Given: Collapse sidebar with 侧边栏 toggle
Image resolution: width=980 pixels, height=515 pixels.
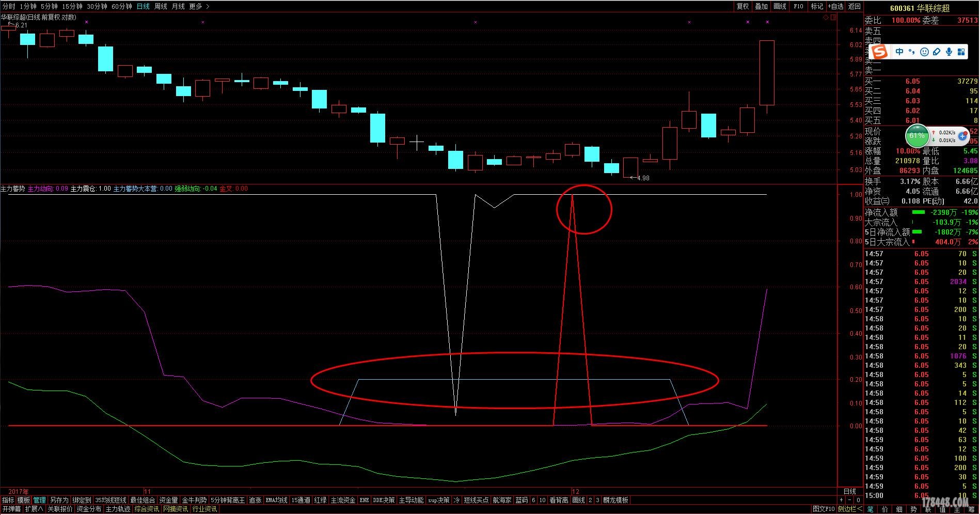Looking at the screenshot, I should point(850,509).
